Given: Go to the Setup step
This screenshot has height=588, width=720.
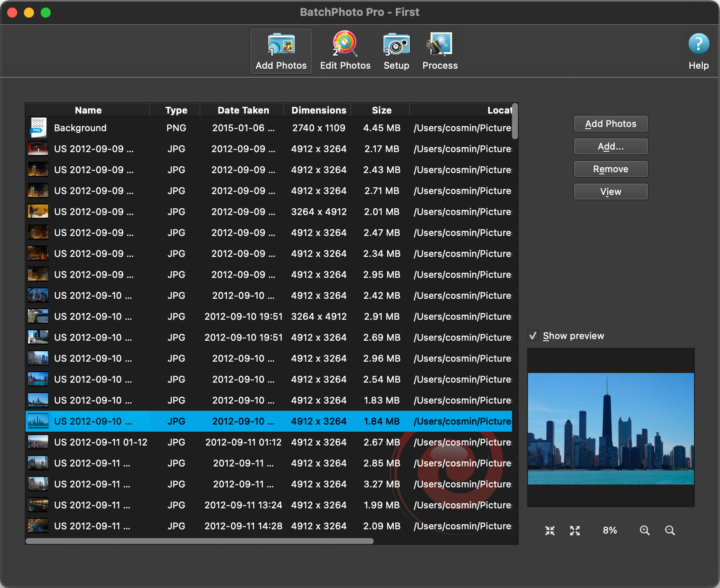Looking at the screenshot, I should 396,51.
